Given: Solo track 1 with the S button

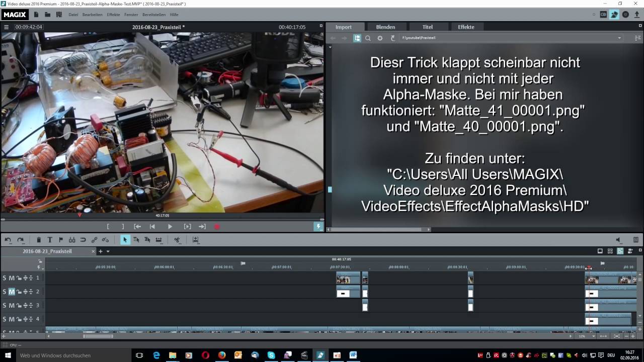Looking at the screenshot, I should (5, 278).
